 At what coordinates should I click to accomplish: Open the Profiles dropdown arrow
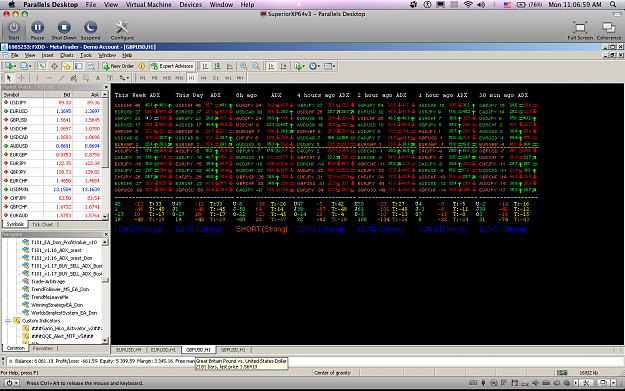[30, 66]
